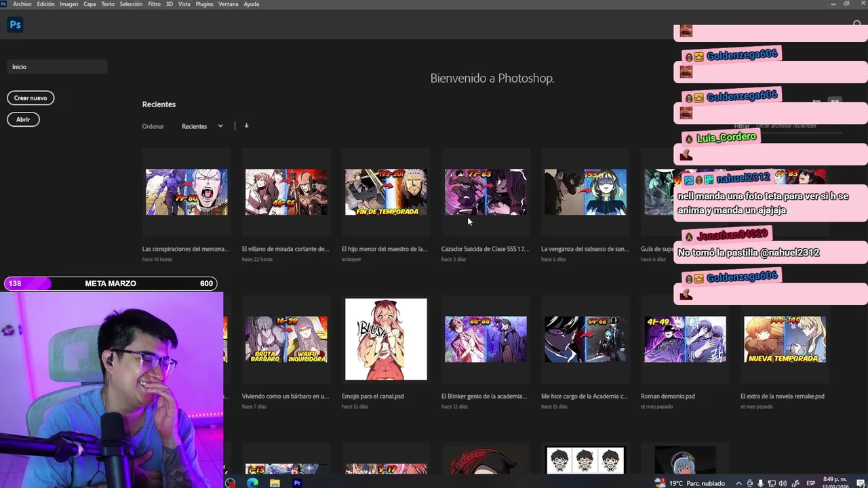This screenshot has width=868, height=488.
Task: Click file name 'Emojis para el canal.psd'
Action: click(373, 396)
